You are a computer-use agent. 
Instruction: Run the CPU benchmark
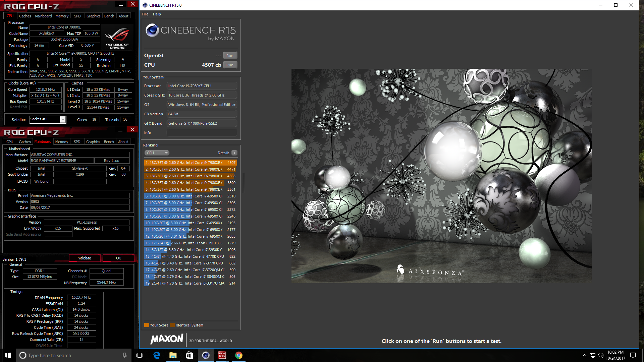[x=230, y=65]
